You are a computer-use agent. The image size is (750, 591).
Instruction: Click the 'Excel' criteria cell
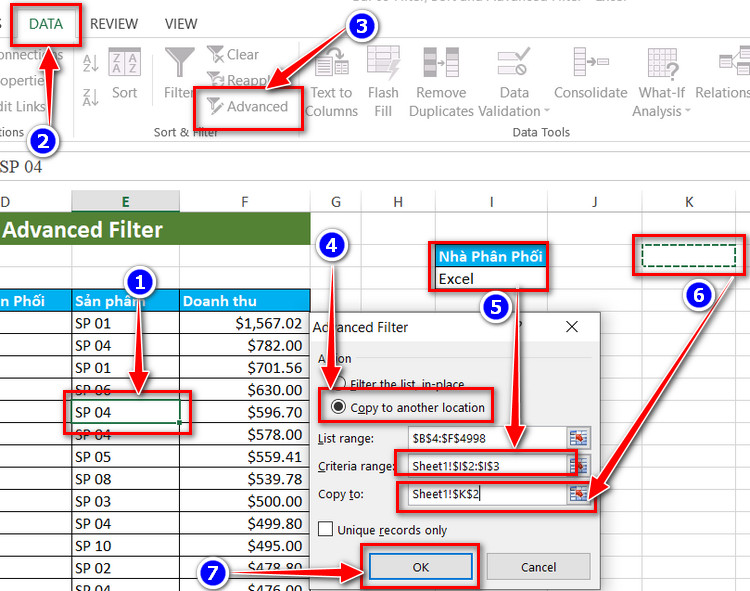tap(491, 279)
